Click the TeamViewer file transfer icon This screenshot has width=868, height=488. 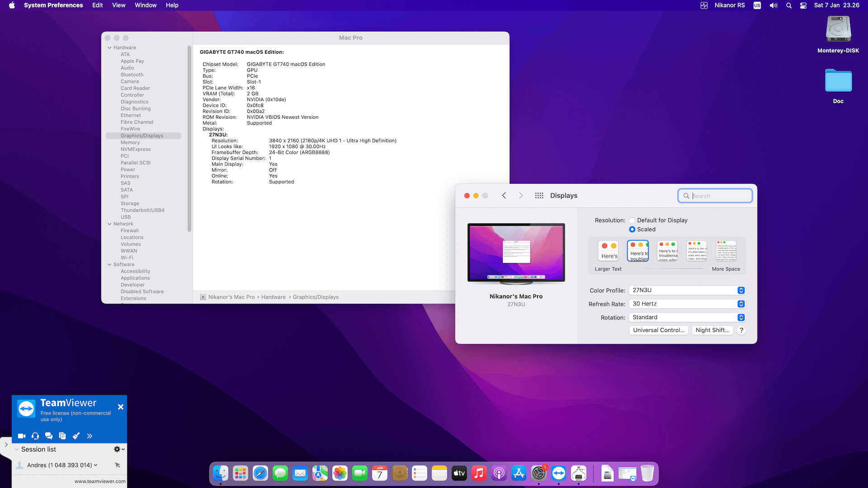tap(62, 436)
